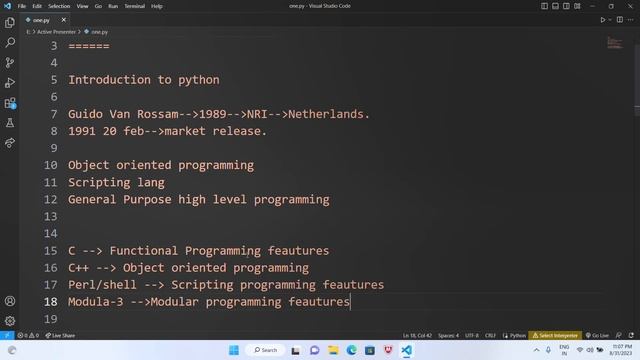The height and width of the screenshot is (360, 640).
Task: Click the 'Object oriented programming' text on line 10
Action: 161,165
